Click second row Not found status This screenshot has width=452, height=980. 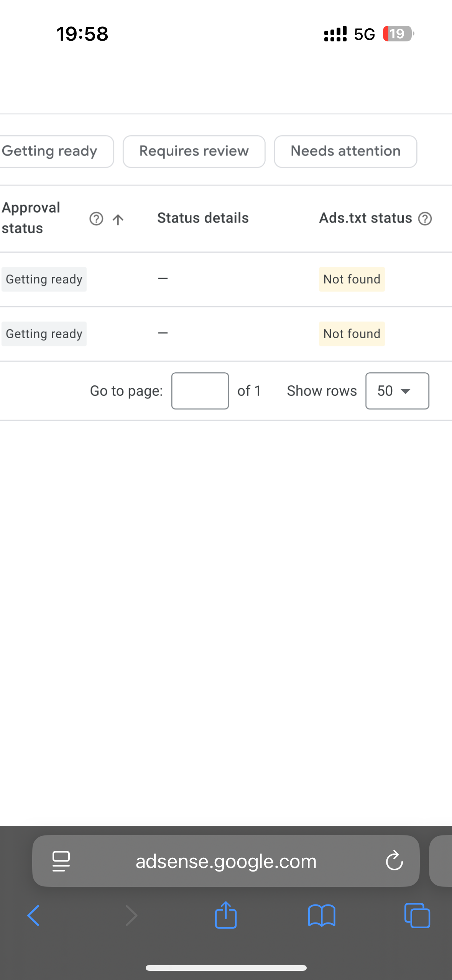[x=352, y=334]
